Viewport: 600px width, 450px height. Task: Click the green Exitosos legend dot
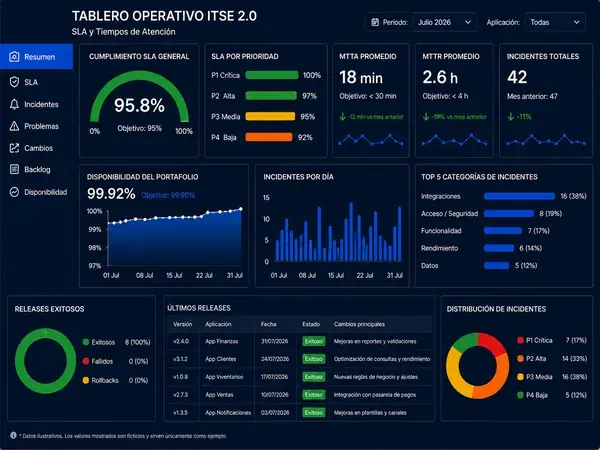[x=86, y=342]
